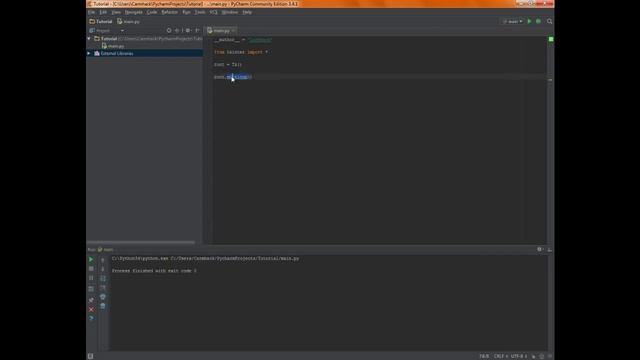Screen dimensions: 640x360
Task: Click the Tutorial breadcrumb in navigation bar
Action: [x=101, y=21]
